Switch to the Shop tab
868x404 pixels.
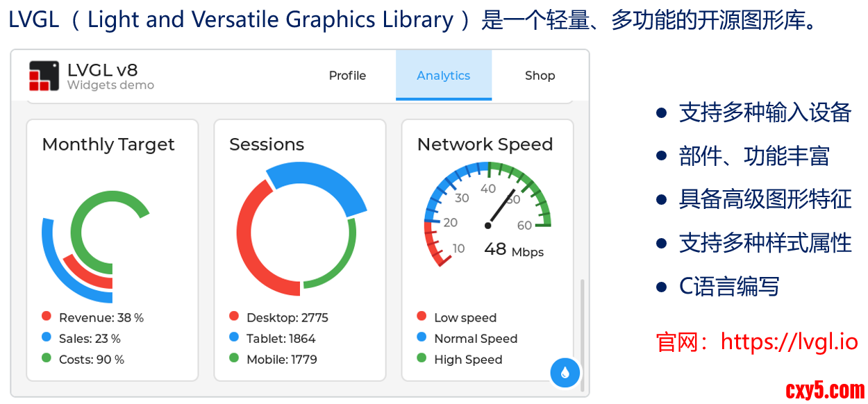point(540,76)
